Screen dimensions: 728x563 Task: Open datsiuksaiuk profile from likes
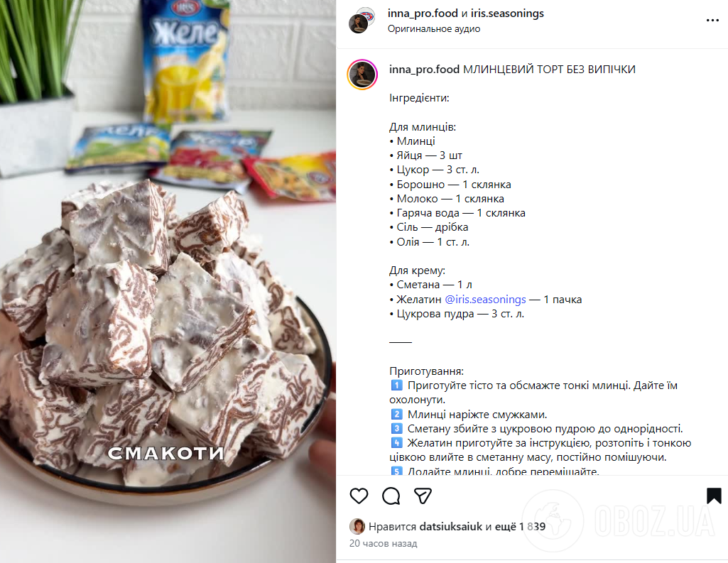coord(451,526)
